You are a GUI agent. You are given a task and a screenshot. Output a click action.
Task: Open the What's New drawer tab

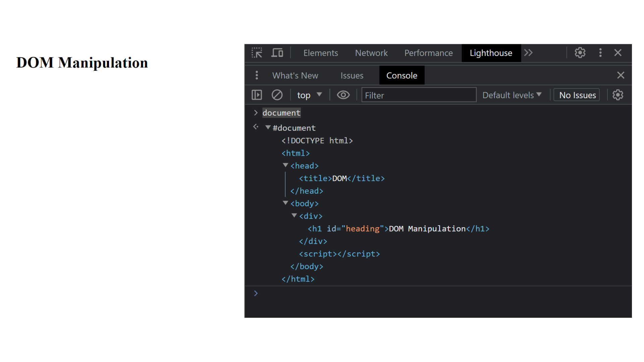[x=295, y=75]
